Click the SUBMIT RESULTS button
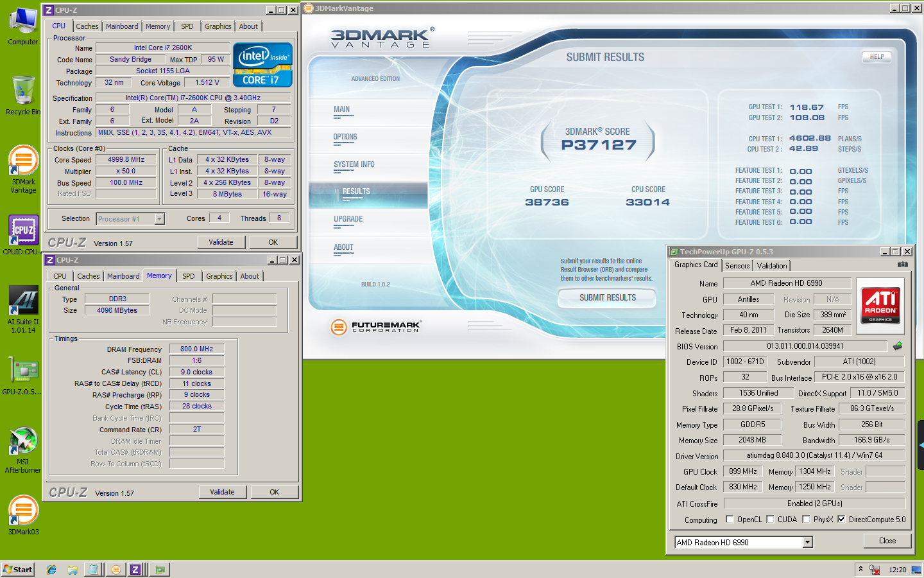The image size is (924, 578). click(608, 298)
